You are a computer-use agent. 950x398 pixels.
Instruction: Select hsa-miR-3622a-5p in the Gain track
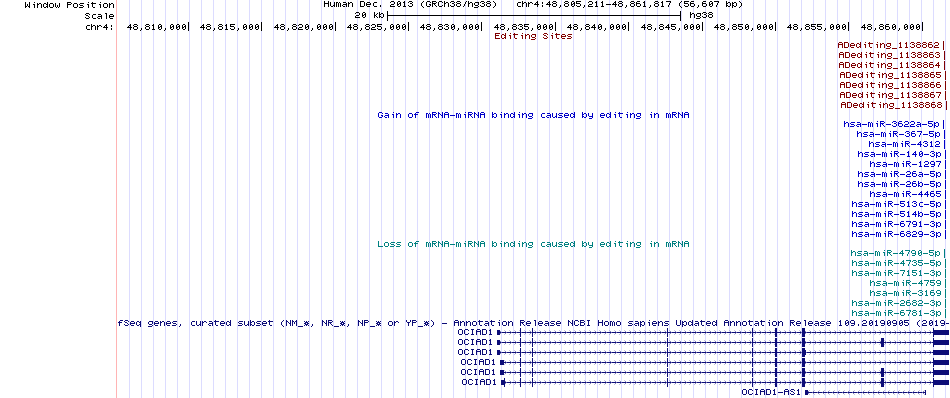892,124
